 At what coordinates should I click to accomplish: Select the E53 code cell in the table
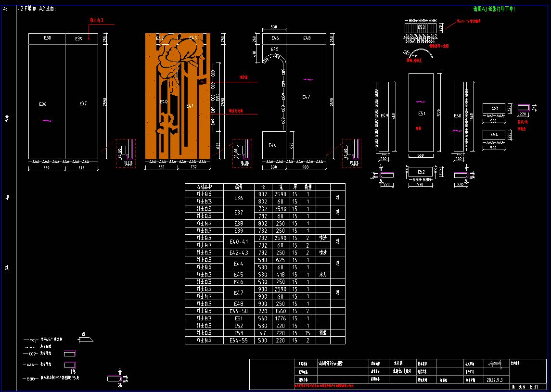(x=239, y=333)
